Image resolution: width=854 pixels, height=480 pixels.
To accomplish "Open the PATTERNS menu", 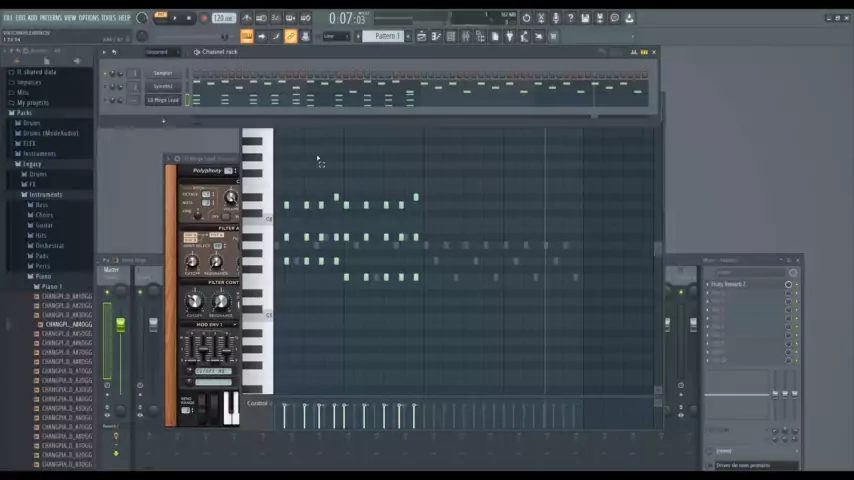I will coord(50,18).
